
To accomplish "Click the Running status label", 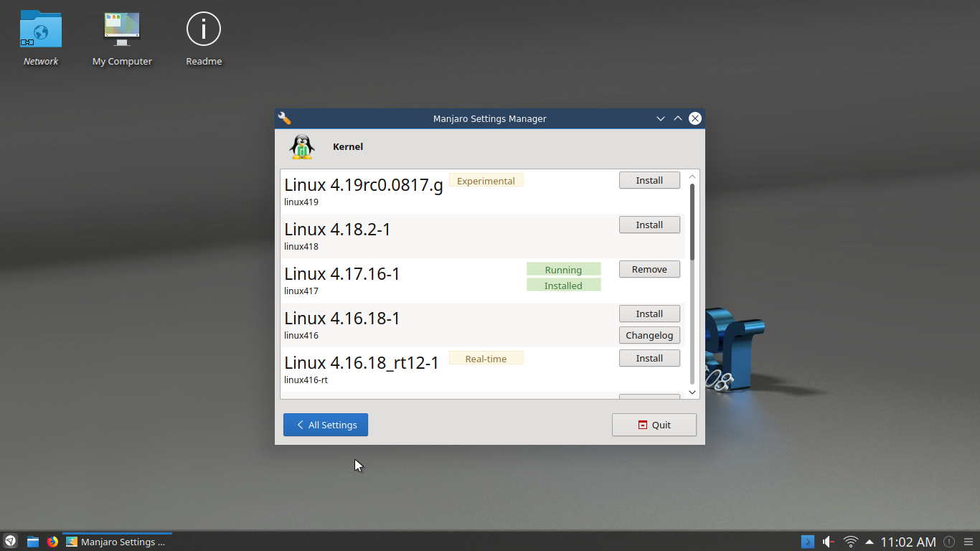I will 563,270.
